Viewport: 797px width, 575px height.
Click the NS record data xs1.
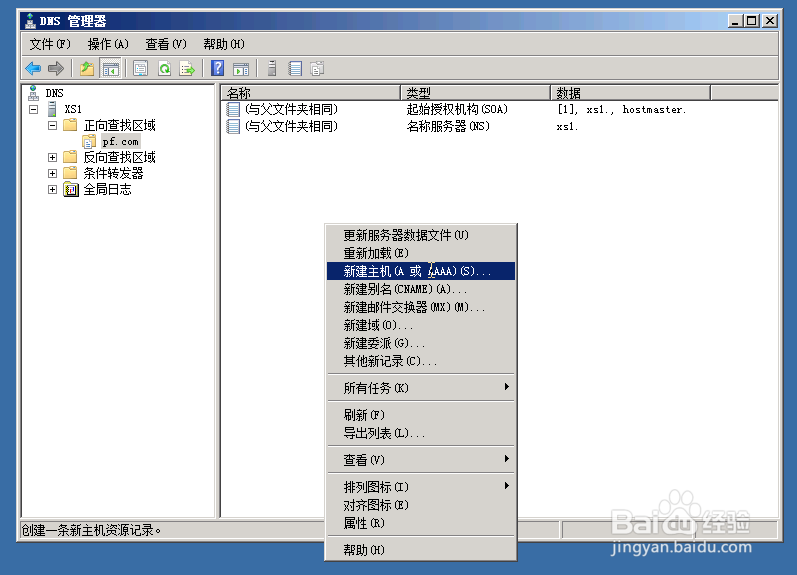pyautogui.click(x=567, y=127)
